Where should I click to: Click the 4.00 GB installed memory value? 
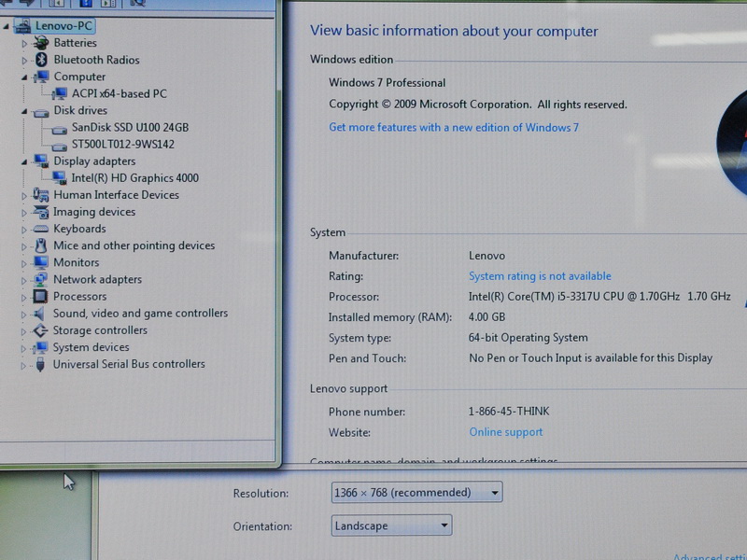point(486,316)
